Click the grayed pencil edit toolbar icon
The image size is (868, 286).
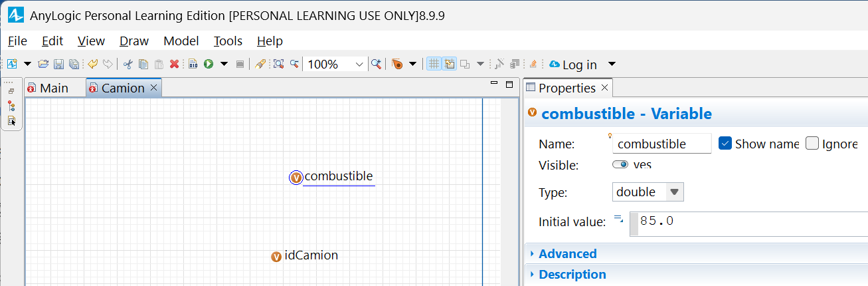(499, 64)
